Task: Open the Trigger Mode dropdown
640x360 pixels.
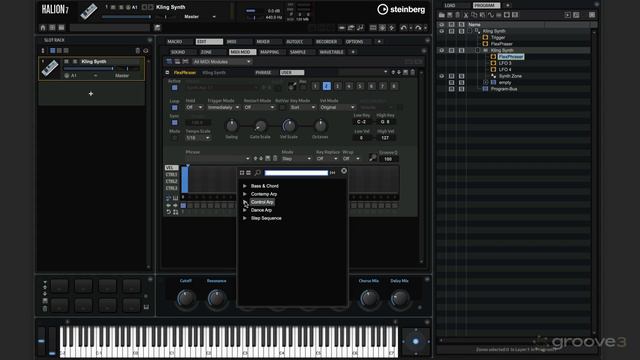Action: click(224, 107)
